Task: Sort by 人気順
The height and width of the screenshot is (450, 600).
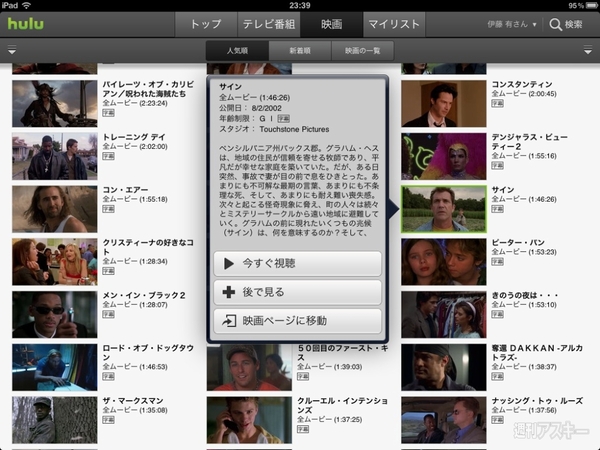Action: [237, 51]
